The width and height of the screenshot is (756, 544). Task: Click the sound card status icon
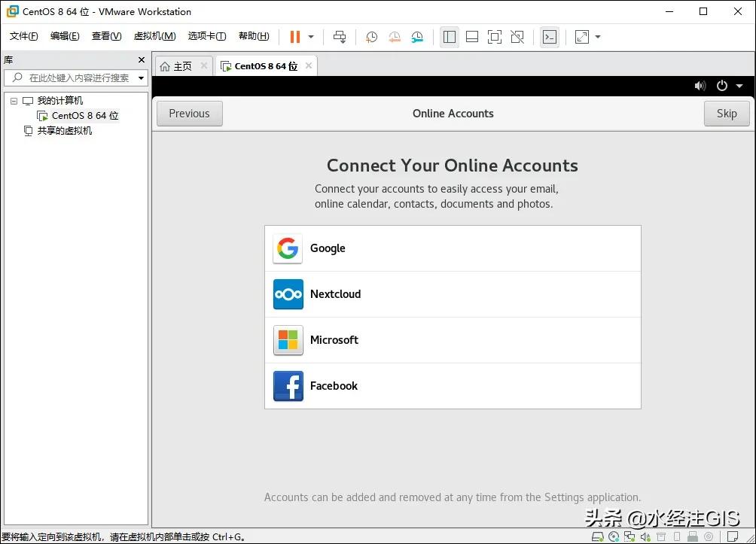coord(645,536)
